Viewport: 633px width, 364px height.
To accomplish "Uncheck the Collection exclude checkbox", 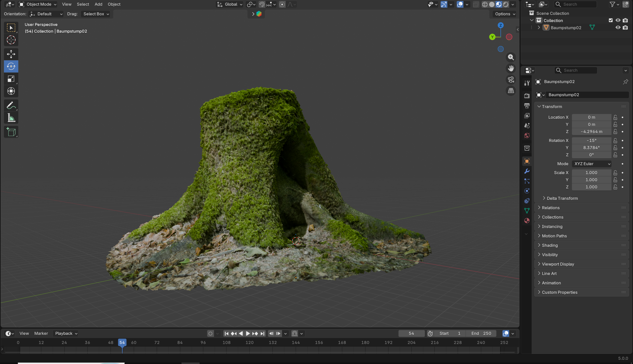I will click(610, 20).
